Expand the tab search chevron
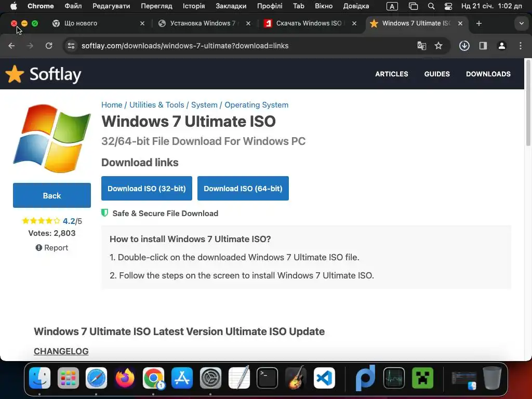Viewport: 532px width, 399px height. [x=522, y=23]
